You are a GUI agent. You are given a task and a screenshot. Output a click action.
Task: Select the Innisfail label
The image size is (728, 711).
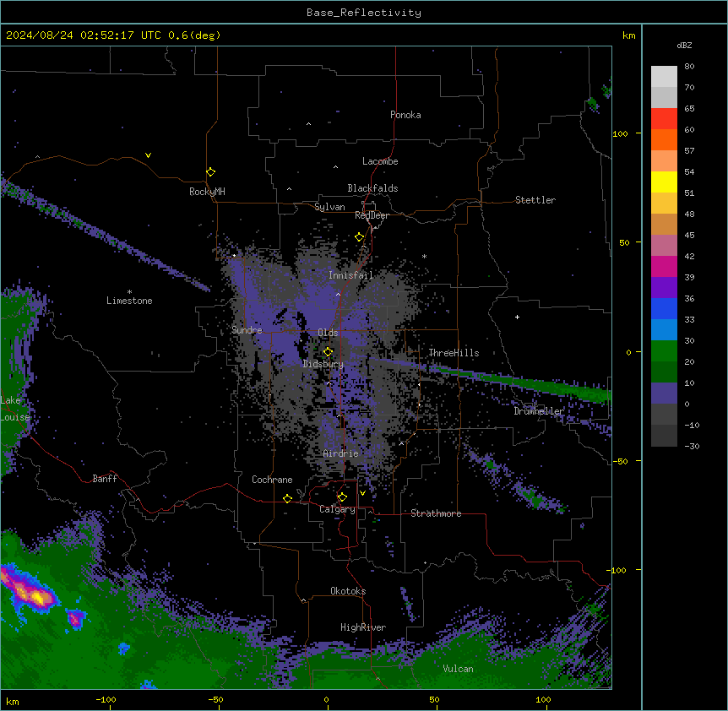coord(350,275)
